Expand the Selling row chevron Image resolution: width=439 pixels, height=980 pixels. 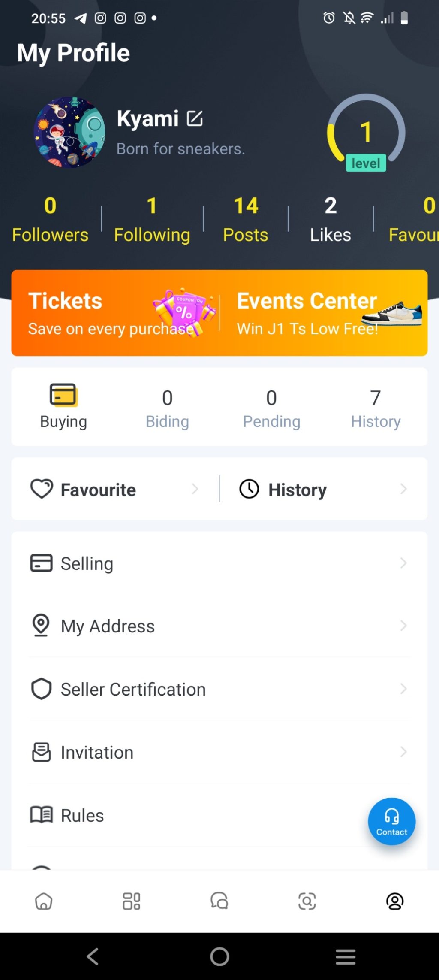pyautogui.click(x=403, y=563)
